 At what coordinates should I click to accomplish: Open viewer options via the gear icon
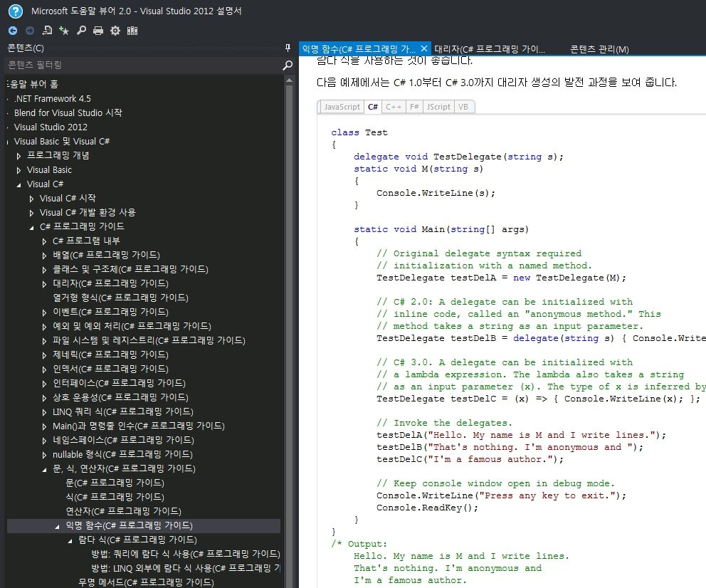pyautogui.click(x=115, y=31)
